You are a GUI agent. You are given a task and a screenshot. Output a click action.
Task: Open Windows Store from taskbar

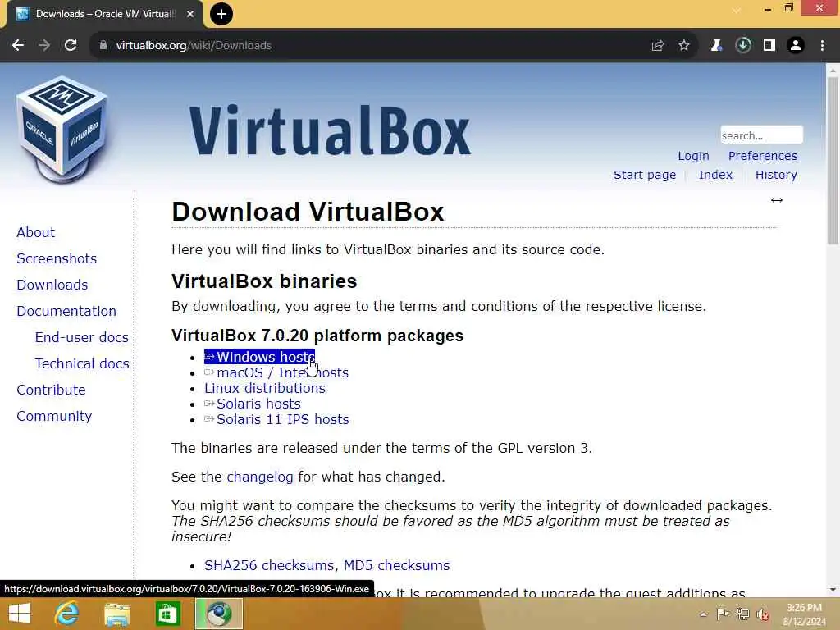tap(167, 614)
